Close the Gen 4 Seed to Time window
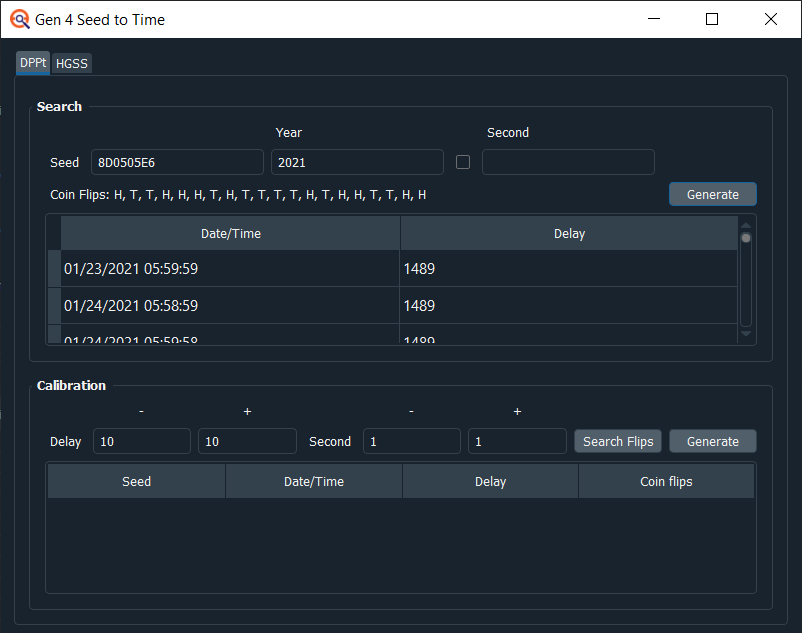802x633 pixels. [x=770, y=19]
